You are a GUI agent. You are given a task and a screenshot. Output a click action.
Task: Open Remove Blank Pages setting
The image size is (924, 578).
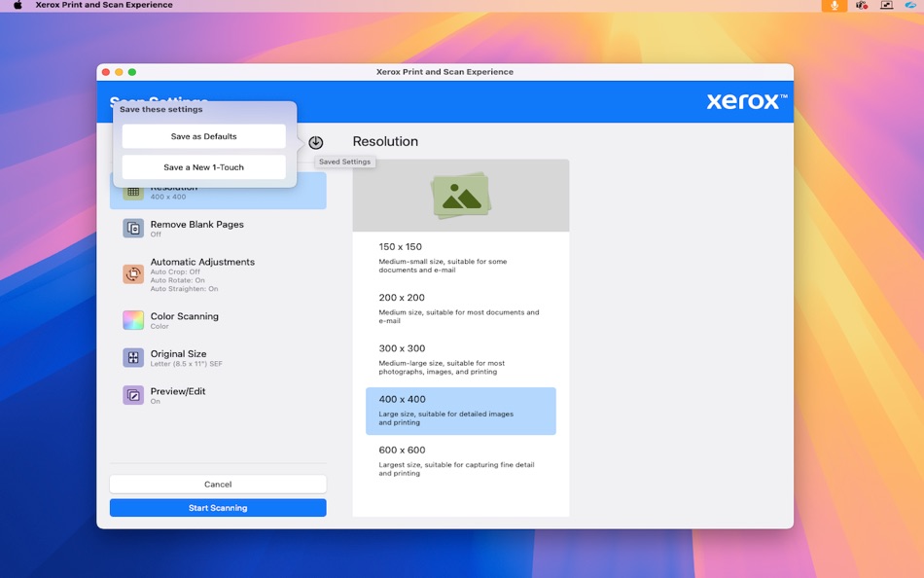tap(218, 229)
